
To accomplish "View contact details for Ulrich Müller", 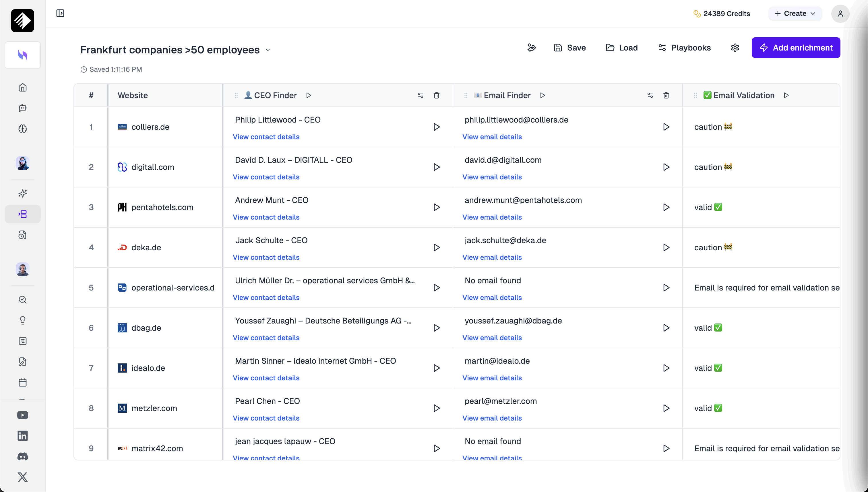I will tap(266, 298).
